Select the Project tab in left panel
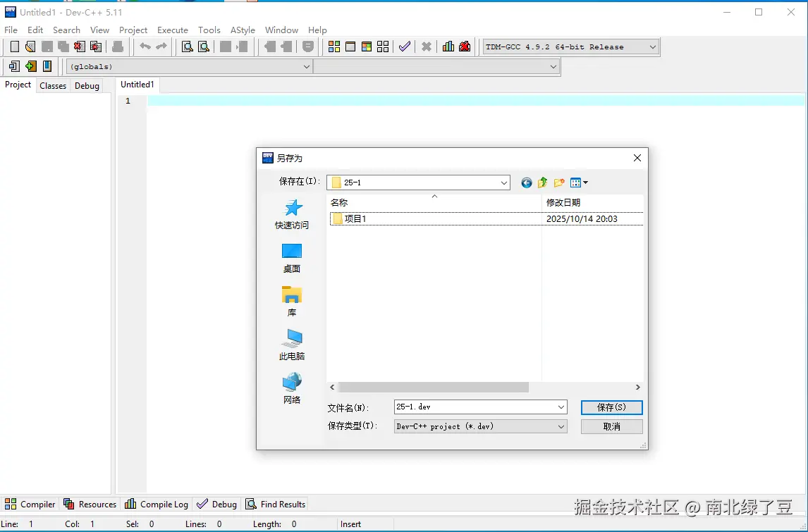808x532 pixels. (18, 85)
